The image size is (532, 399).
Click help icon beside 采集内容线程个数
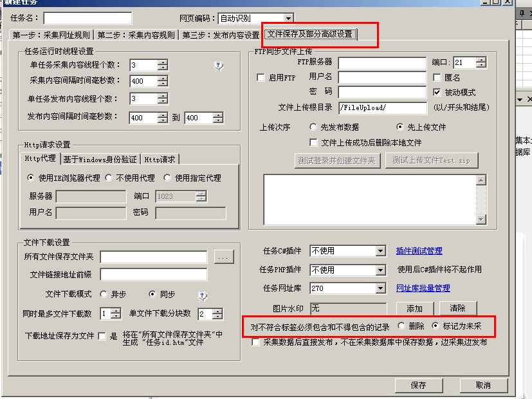tap(219, 65)
